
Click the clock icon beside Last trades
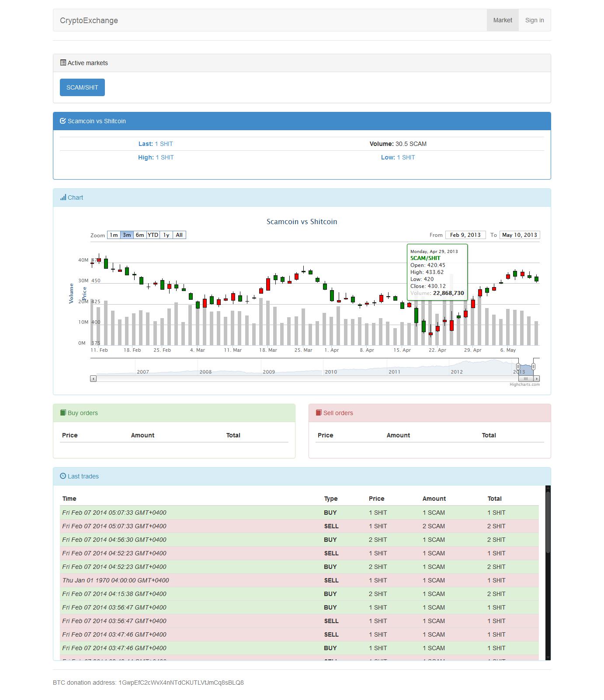click(63, 476)
